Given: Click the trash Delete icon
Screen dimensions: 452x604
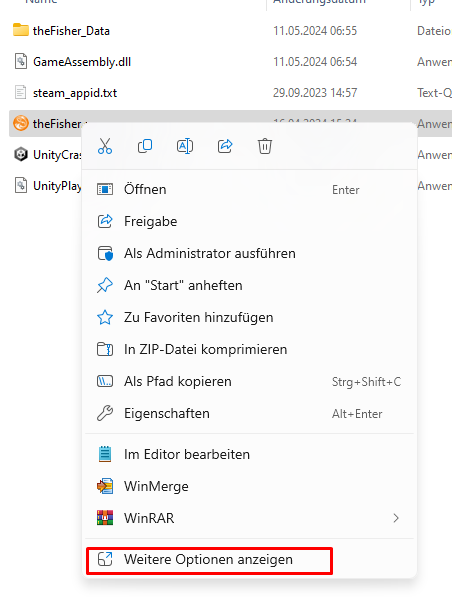Looking at the screenshot, I should click(x=265, y=146).
